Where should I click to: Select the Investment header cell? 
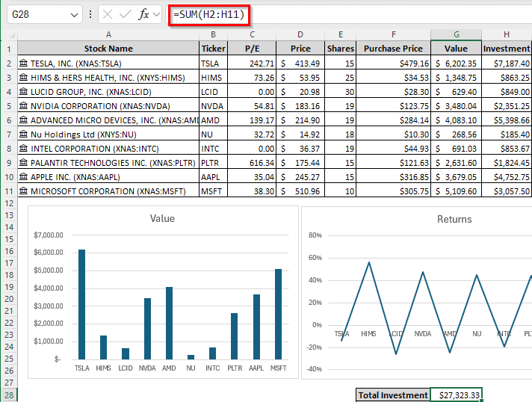[x=507, y=49]
